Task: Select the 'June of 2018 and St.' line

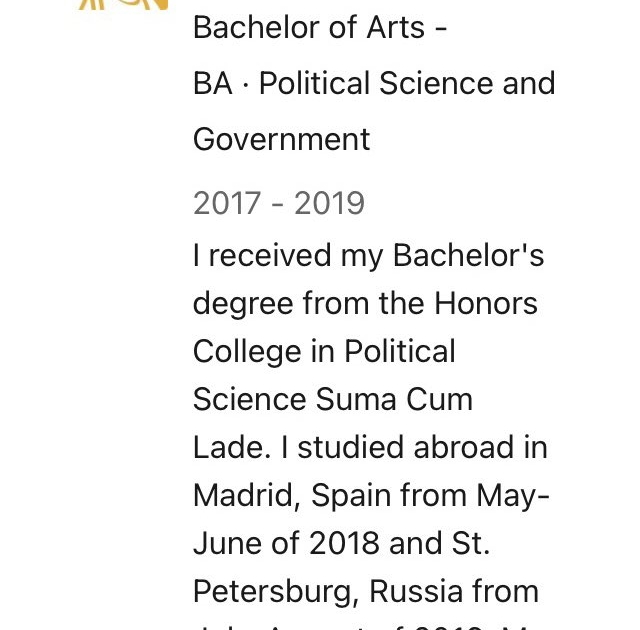Action: [341, 543]
